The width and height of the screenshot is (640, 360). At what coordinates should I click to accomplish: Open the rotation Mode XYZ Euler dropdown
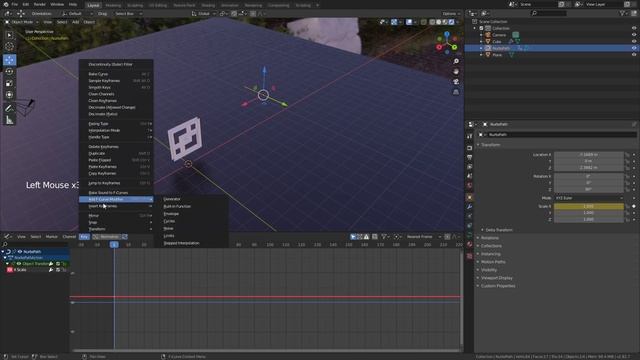pyautogui.click(x=589, y=198)
